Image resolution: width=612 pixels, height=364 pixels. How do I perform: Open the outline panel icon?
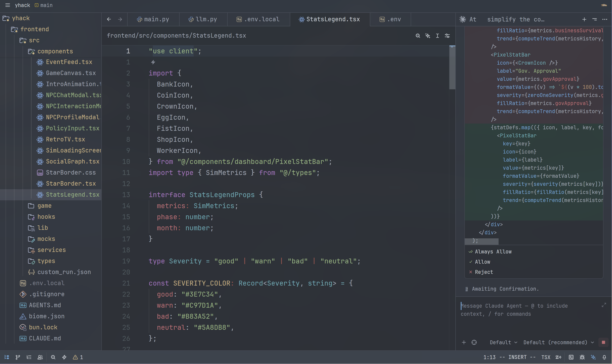click(29, 357)
